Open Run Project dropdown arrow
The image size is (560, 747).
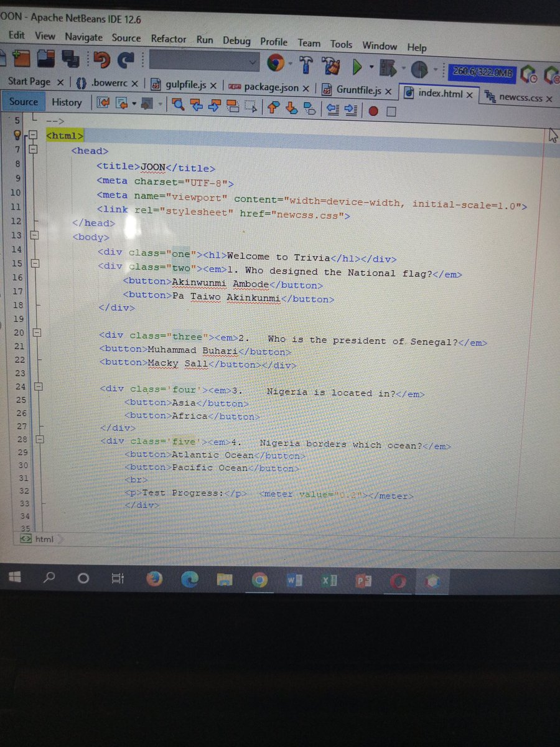click(371, 67)
